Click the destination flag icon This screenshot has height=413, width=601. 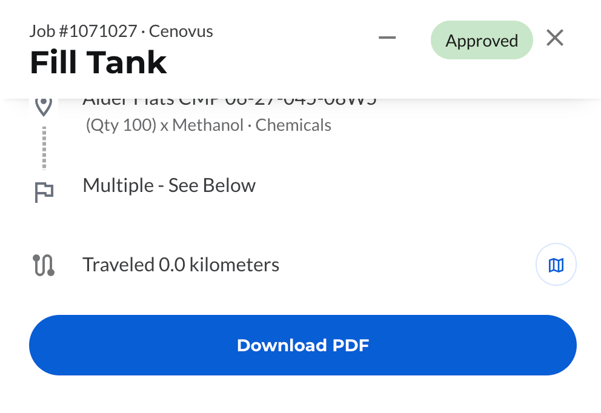pyautogui.click(x=44, y=192)
